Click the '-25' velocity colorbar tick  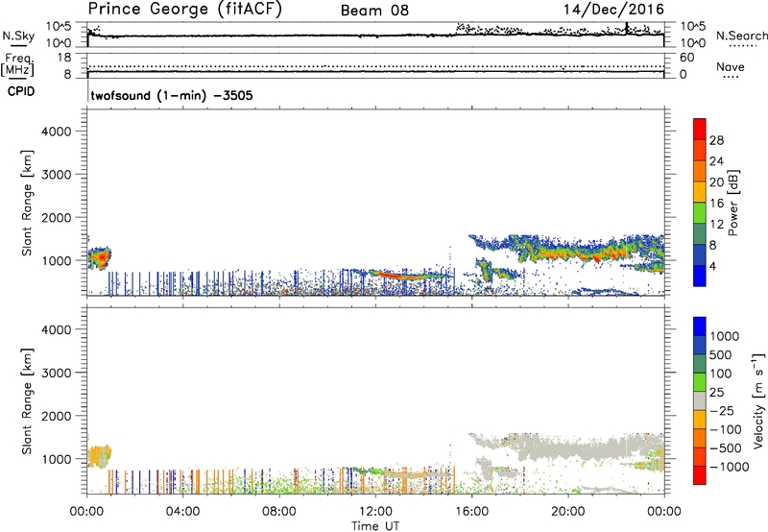723,410
